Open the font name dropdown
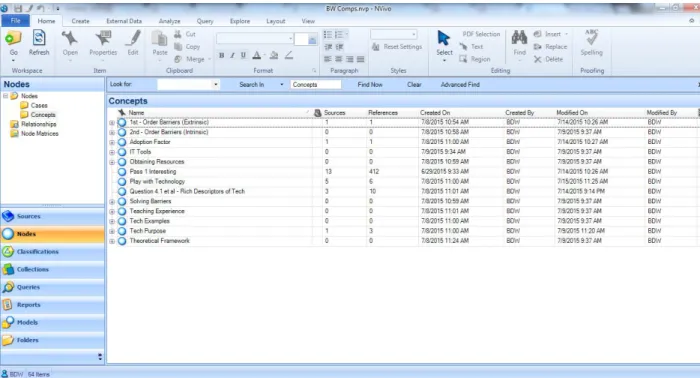Image resolution: width=700 pixels, height=378 pixels. tap(290, 39)
